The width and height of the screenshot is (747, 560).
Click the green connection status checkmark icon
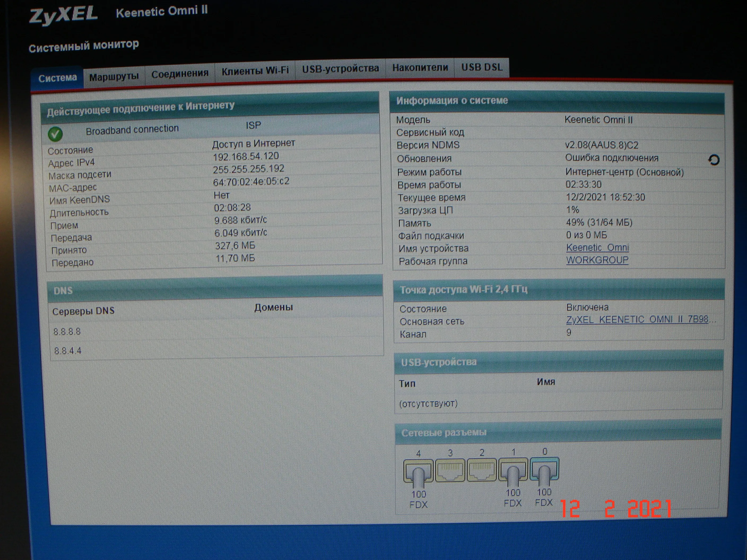tap(55, 134)
